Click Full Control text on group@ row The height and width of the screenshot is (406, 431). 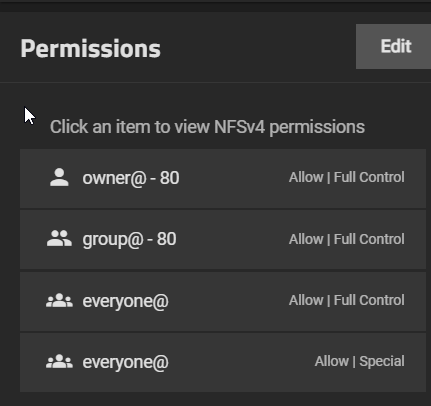tap(369, 239)
